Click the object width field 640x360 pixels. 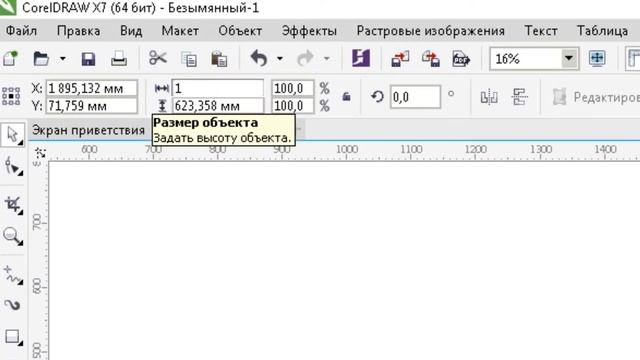click(x=218, y=88)
